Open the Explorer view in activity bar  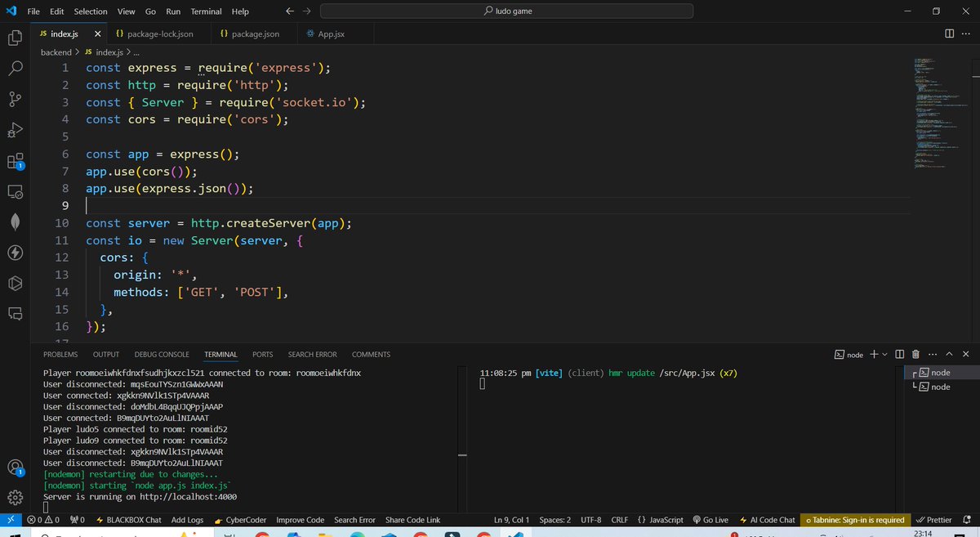(15, 38)
